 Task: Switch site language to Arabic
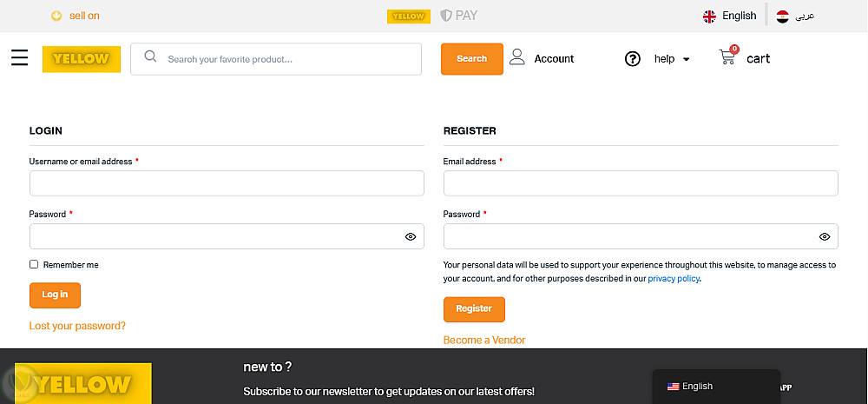coord(795,16)
